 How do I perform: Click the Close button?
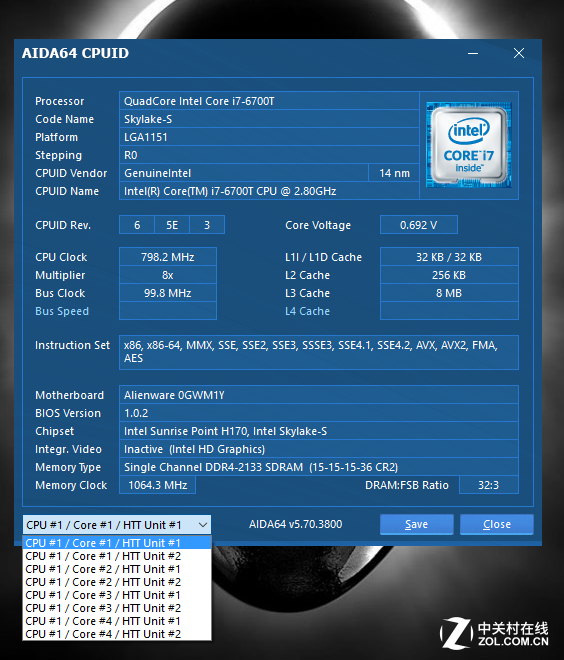coord(497,524)
